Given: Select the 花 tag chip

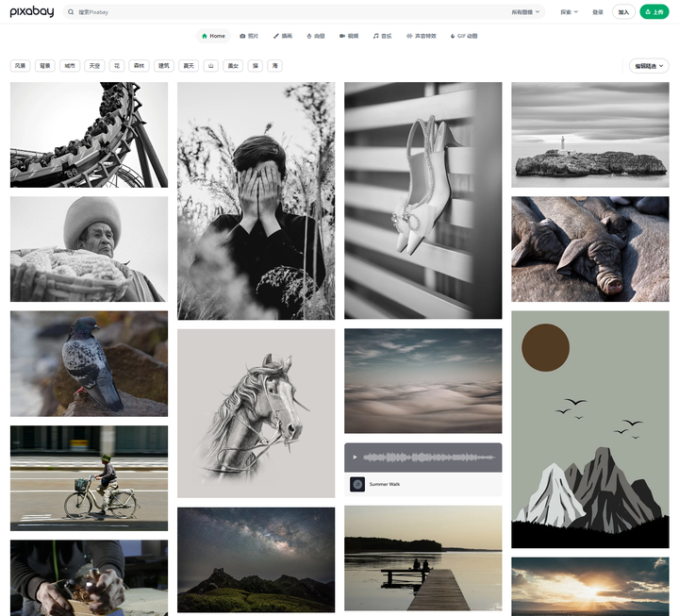Looking at the screenshot, I should pos(117,66).
